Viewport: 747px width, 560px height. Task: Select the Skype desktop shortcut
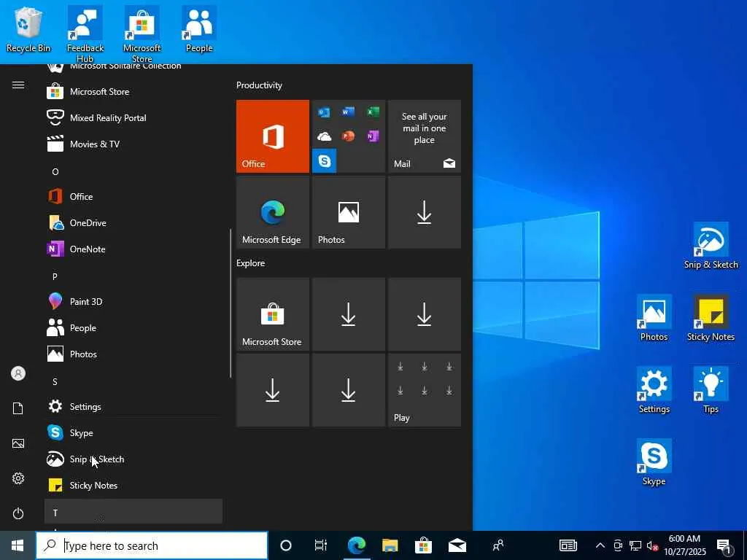click(x=654, y=462)
